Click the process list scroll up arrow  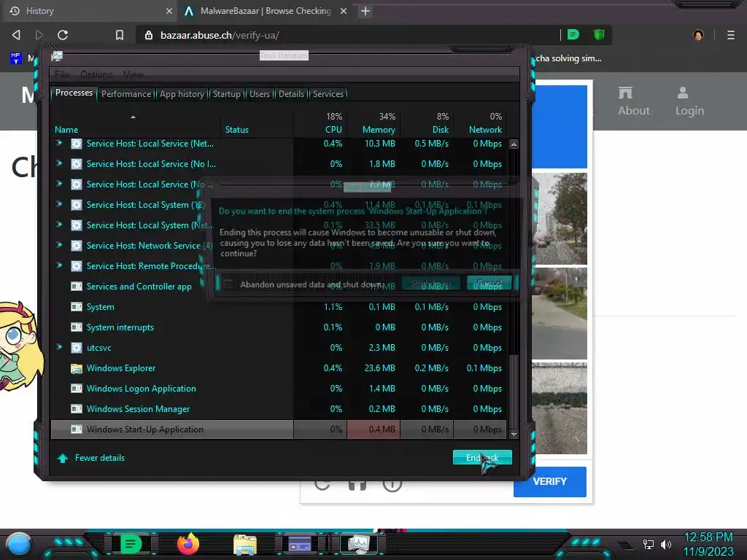[x=514, y=144]
